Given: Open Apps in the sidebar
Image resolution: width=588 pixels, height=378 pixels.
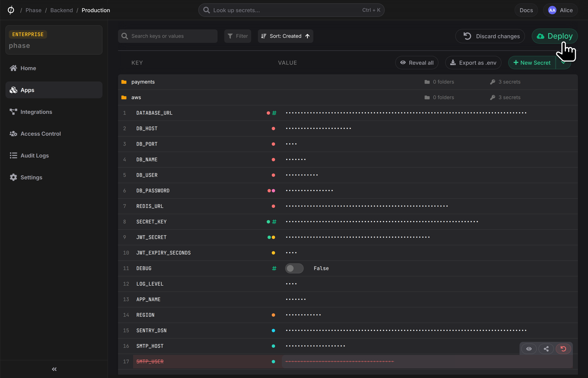Looking at the screenshot, I should coord(54,90).
